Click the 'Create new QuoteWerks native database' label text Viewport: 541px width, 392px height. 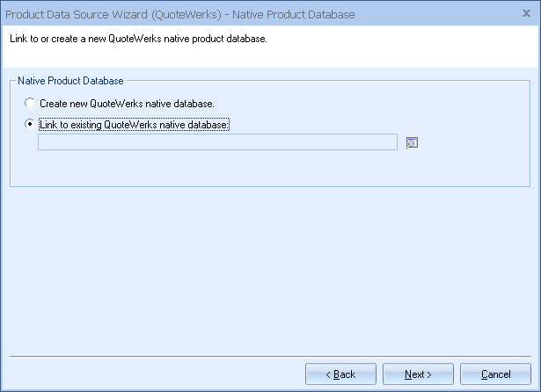click(x=127, y=104)
